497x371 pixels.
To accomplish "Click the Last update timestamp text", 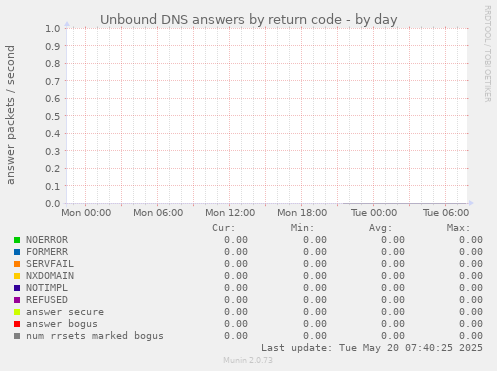I will click(372, 348).
